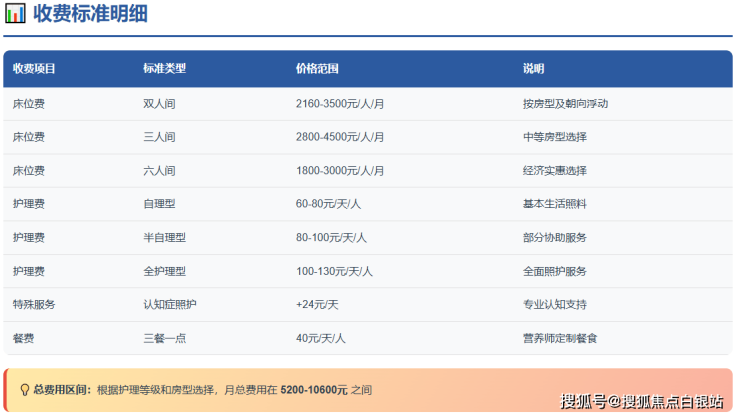This screenshot has height=418, width=740.
Task: Click the bar chart icon beside 收费标准明细
Action: tap(15, 14)
